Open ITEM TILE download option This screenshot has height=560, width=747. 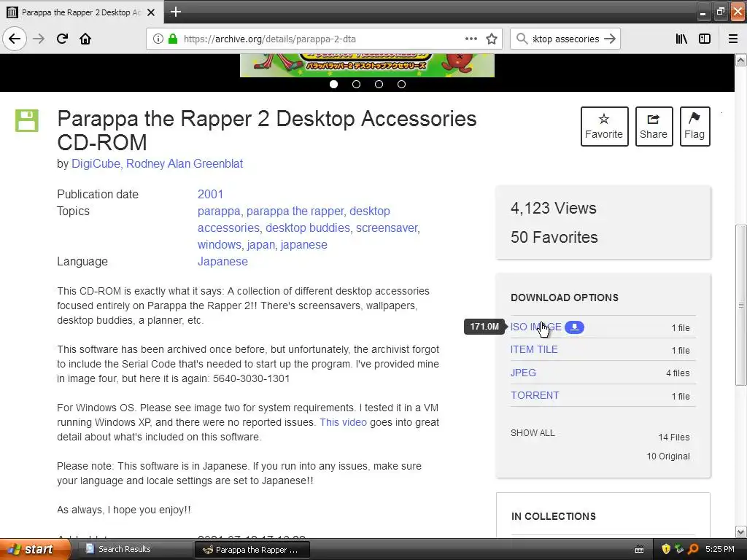[534, 349]
